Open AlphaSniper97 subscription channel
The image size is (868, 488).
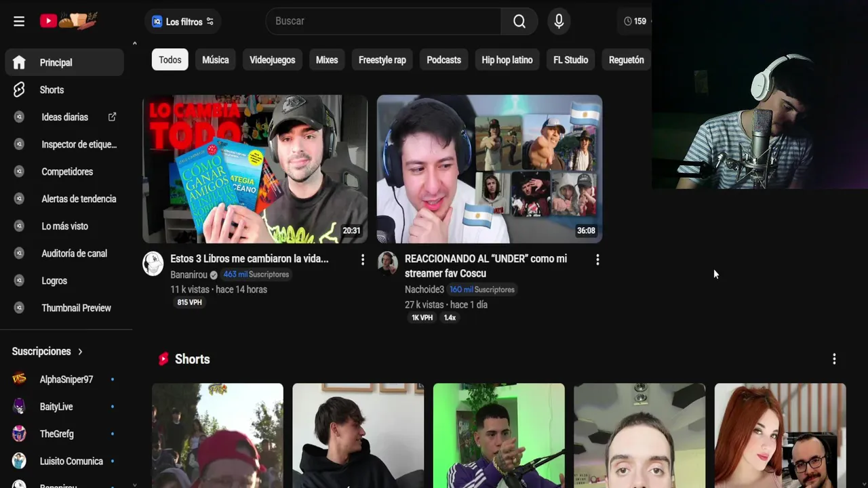point(64,380)
